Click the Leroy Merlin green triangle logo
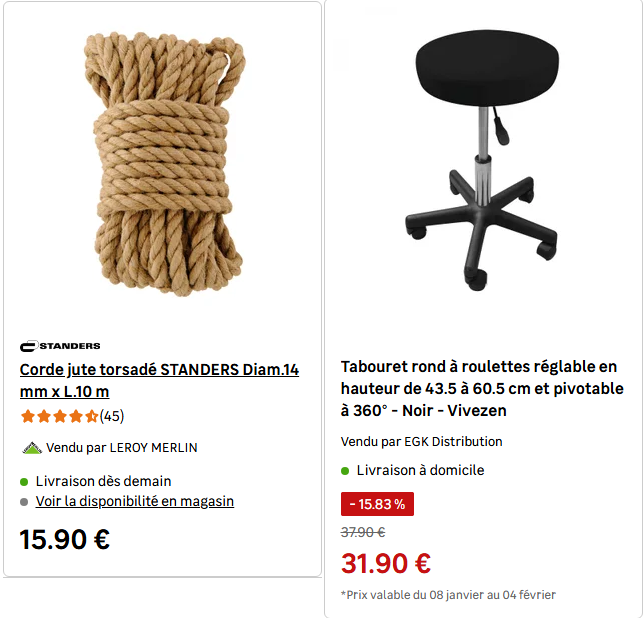 point(32,448)
